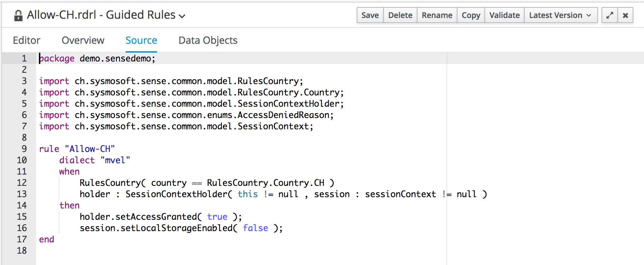644x265 pixels.
Task: Switch to the Editor tab
Action: click(x=27, y=40)
